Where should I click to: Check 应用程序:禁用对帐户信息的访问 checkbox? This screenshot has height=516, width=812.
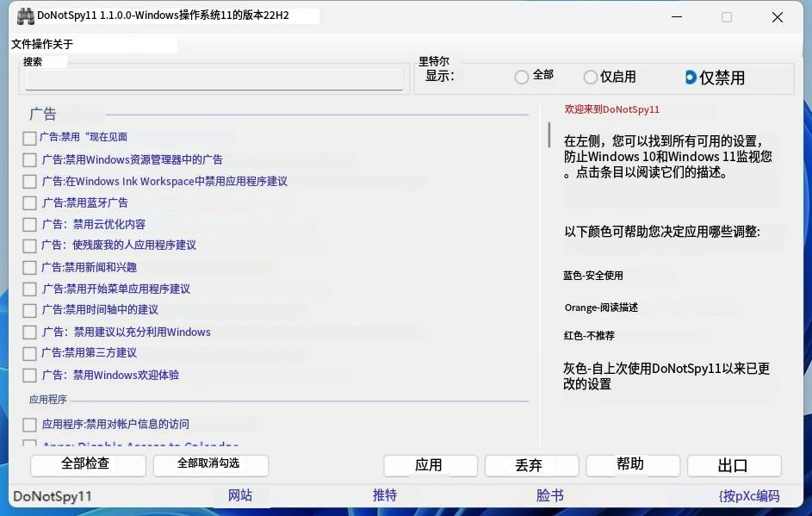tap(29, 425)
